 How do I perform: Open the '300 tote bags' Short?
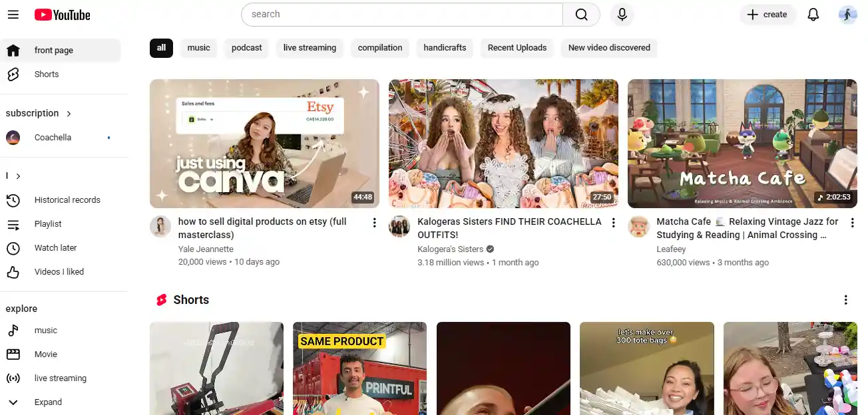(647, 368)
